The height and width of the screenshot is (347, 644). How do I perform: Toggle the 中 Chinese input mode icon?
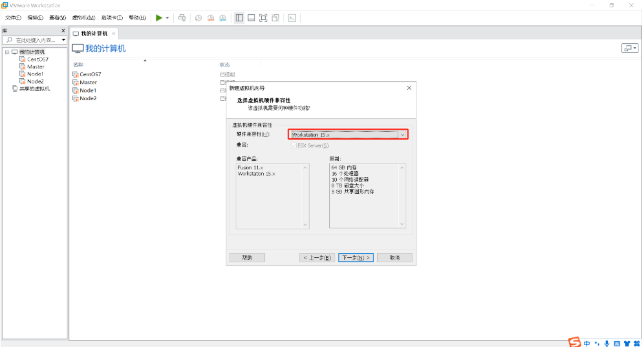pyautogui.click(x=587, y=343)
